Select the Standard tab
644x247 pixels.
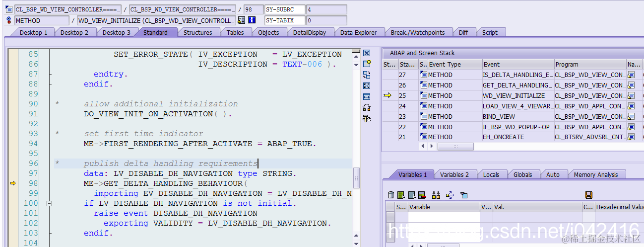(x=155, y=32)
